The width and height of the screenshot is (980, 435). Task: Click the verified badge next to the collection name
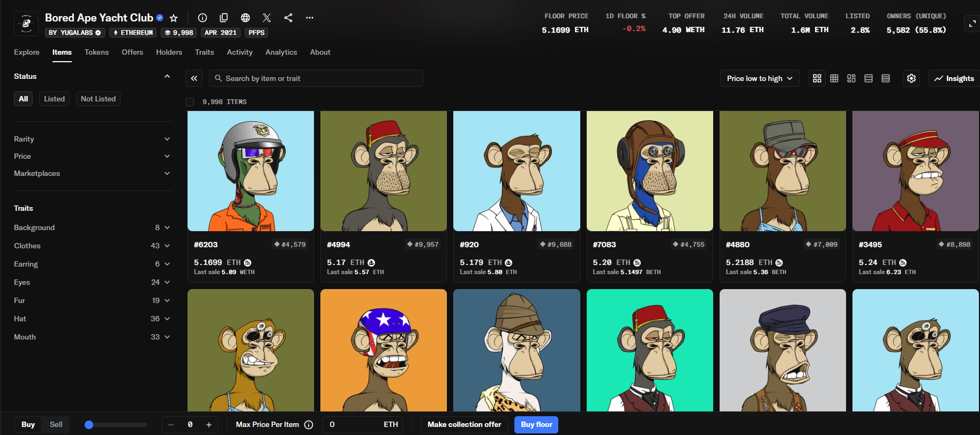(160, 18)
